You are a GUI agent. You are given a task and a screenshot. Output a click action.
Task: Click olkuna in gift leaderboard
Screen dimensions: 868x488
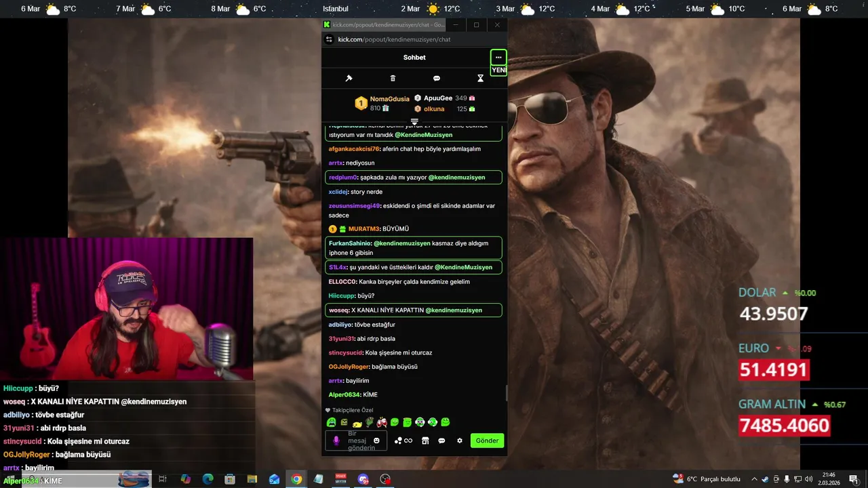434,109
